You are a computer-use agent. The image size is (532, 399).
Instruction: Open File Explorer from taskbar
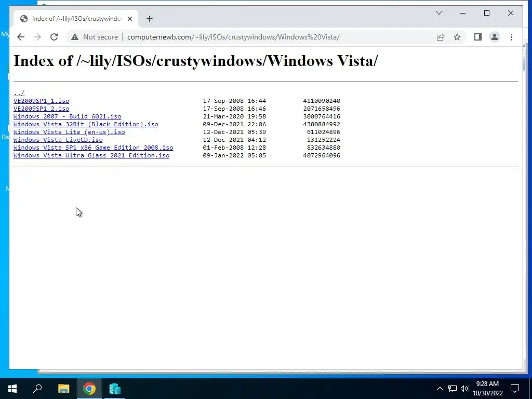pyautogui.click(x=63, y=389)
